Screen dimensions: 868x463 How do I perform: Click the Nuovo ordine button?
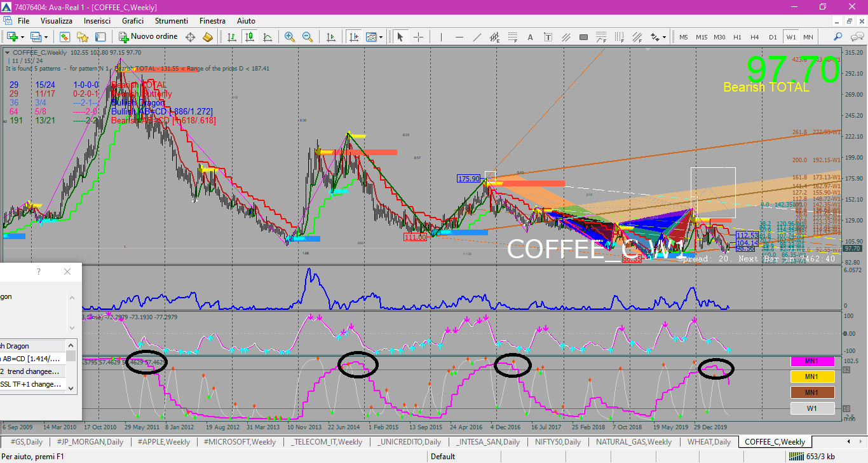pos(148,37)
